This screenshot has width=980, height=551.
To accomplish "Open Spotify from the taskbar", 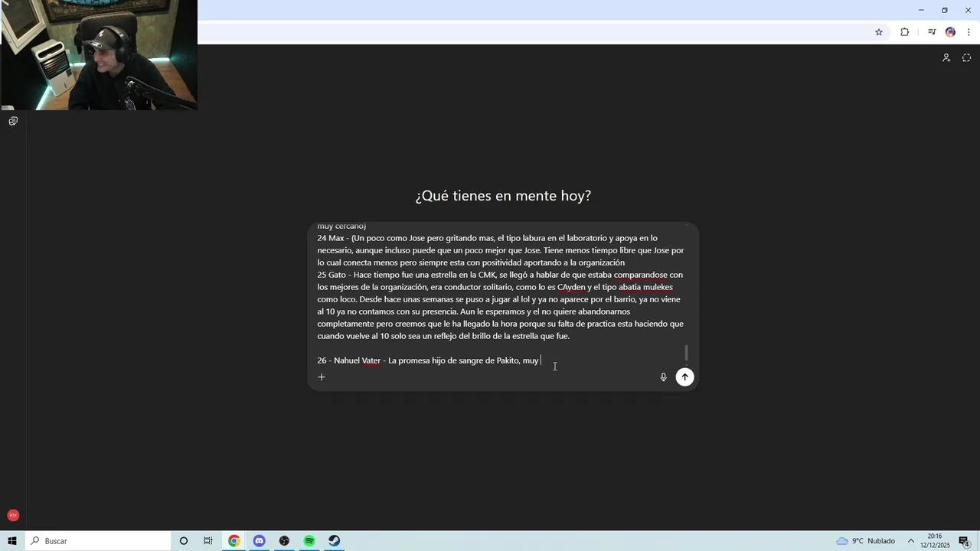I will 309,541.
